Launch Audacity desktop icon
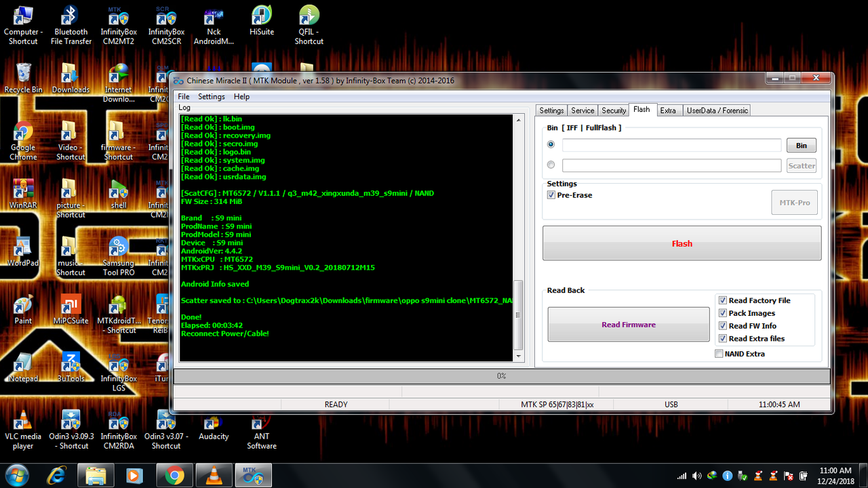 pos(214,426)
